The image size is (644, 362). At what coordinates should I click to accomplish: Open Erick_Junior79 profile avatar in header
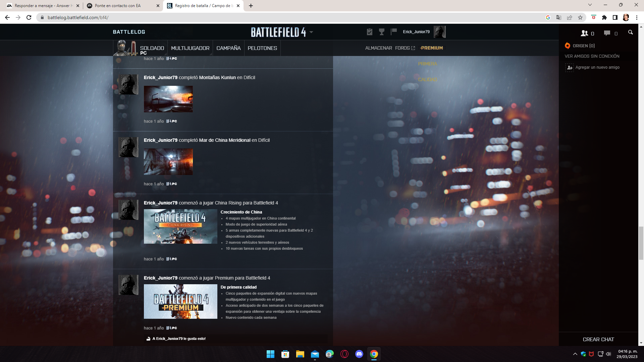point(440,32)
